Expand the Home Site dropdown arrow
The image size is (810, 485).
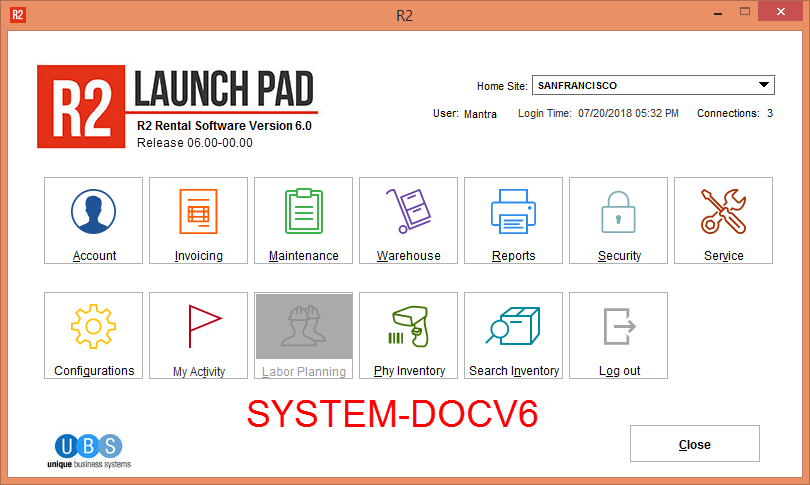pyautogui.click(x=764, y=85)
